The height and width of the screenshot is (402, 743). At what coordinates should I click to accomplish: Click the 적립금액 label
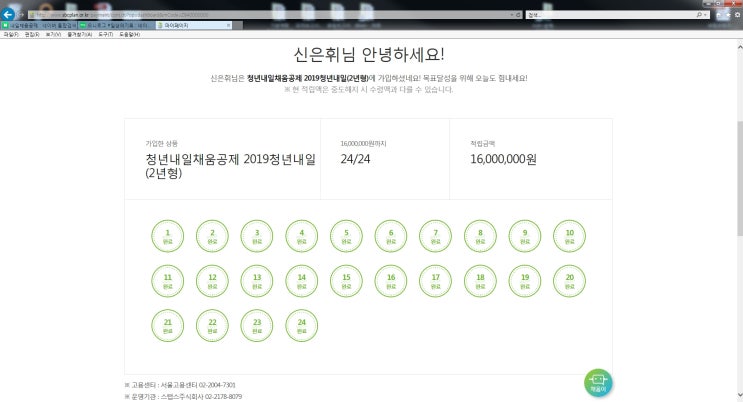[482, 143]
